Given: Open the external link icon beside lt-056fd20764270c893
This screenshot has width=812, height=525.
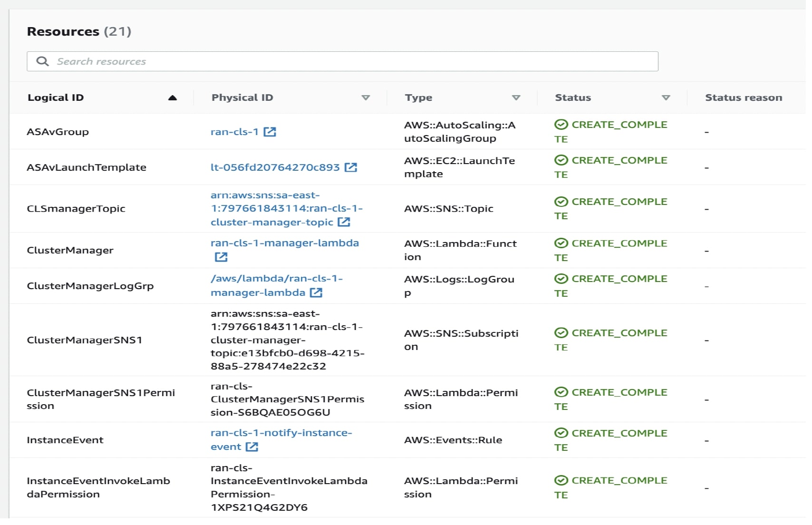Looking at the screenshot, I should pos(351,167).
